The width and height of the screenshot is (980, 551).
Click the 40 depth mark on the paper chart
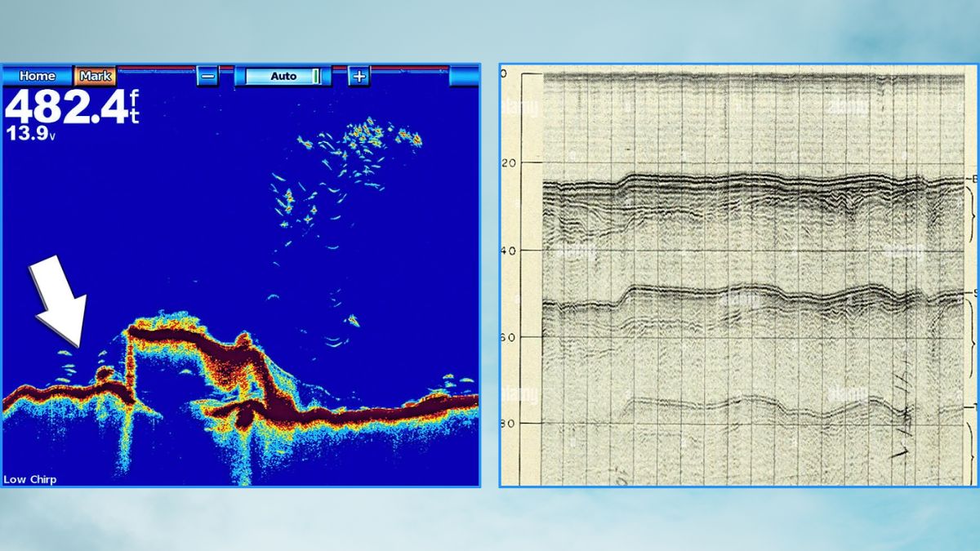pos(508,251)
